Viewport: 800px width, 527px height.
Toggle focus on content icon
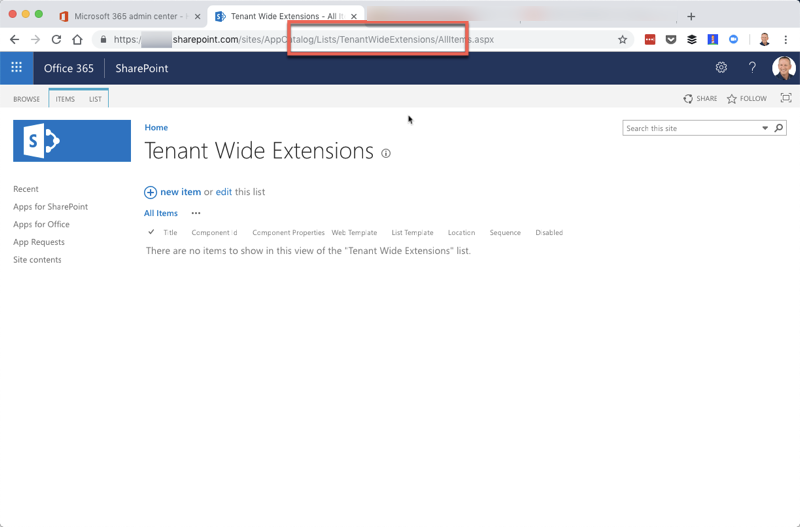(786, 98)
